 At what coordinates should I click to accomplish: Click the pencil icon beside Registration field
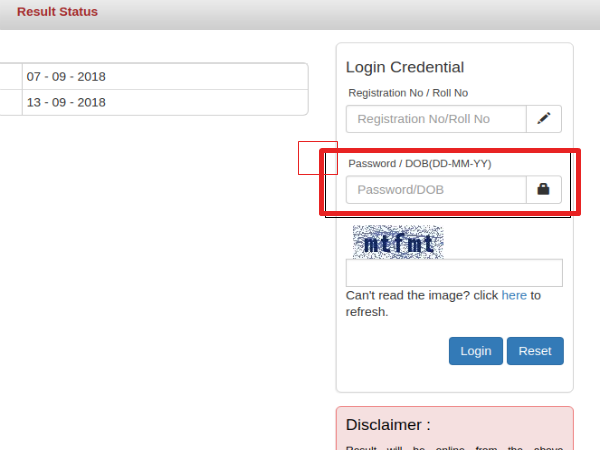click(x=544, y=119)
